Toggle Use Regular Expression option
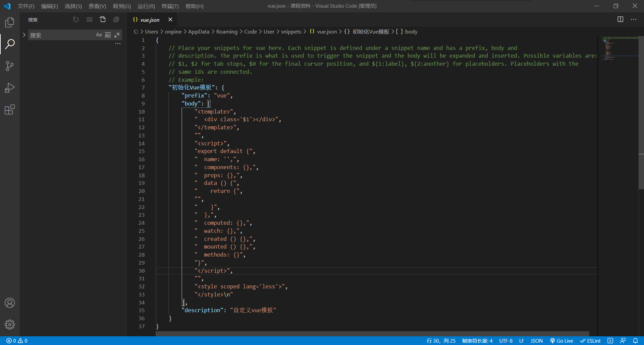This screenshot has height=345, width=644. [x=117, y=35]
